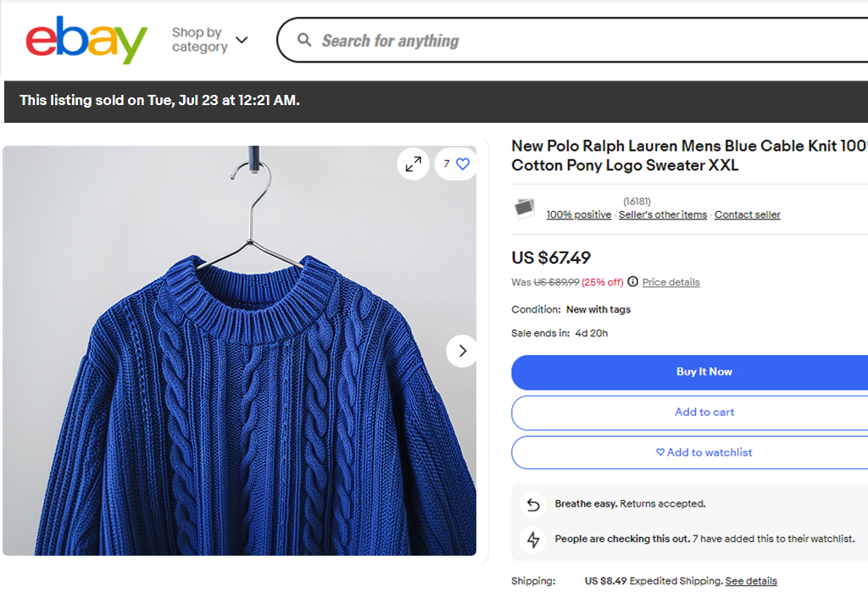
Task: Open the Price details link
Action: pyautogui.click(x=670, y=282)
